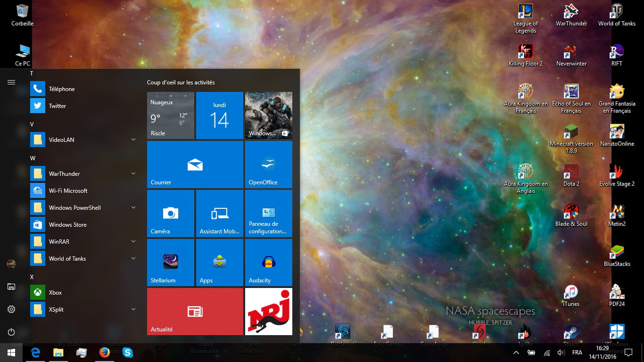Click the letter V section header

pyautogui.click(x=32, y=124)
